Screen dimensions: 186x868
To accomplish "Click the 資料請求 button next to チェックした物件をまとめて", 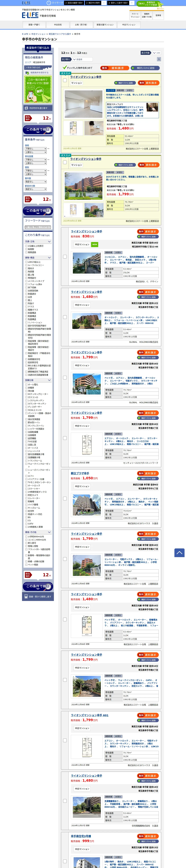I will [115, 68].
